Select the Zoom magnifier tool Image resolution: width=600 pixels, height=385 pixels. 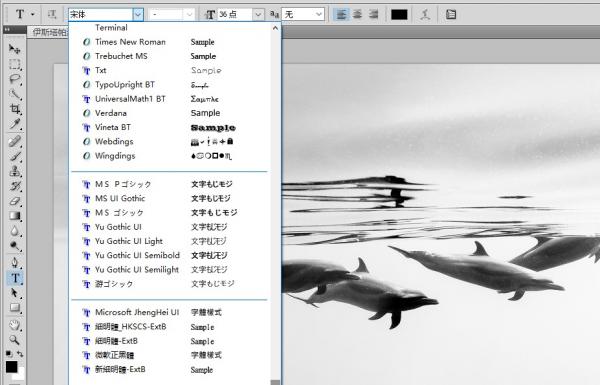(15, 340)
